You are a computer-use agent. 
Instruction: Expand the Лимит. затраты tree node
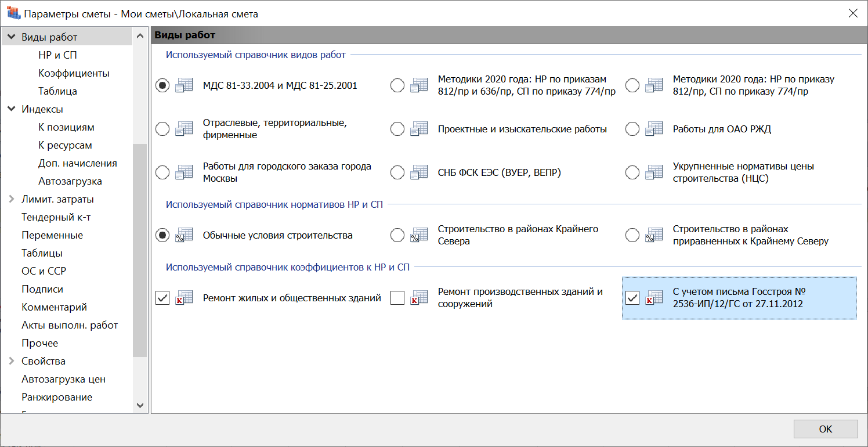coord(12,199)
